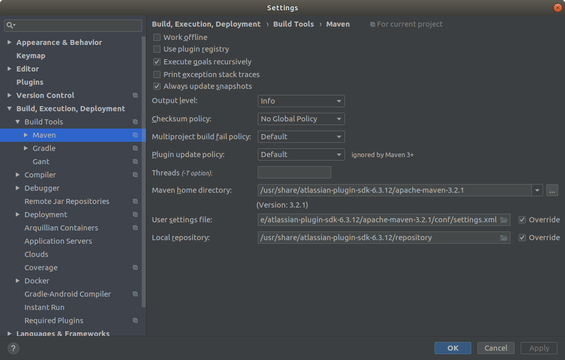Open Multiproject build fail policy dropdown
The height and width of the screenshot is (360, 565).
pyautogui.click(x=301, y=137)
